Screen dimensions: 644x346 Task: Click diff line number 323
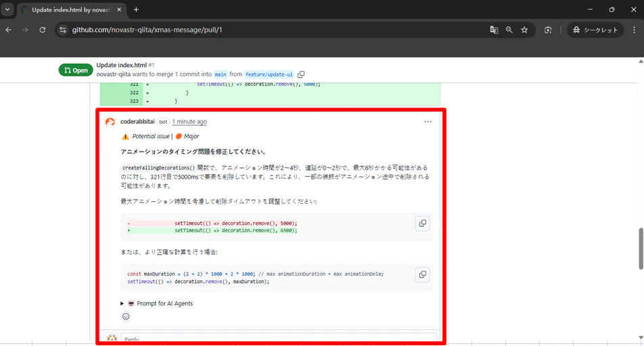click(x=135, y=101)
